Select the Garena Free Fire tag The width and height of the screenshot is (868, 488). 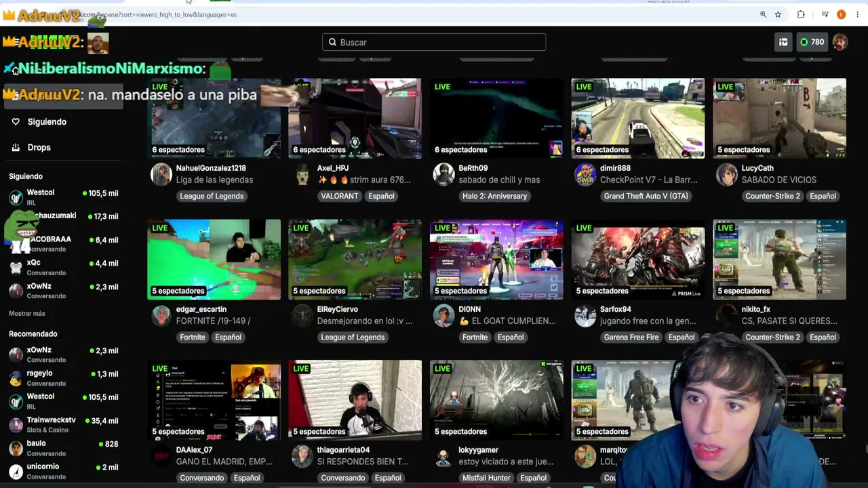[631, 337]
